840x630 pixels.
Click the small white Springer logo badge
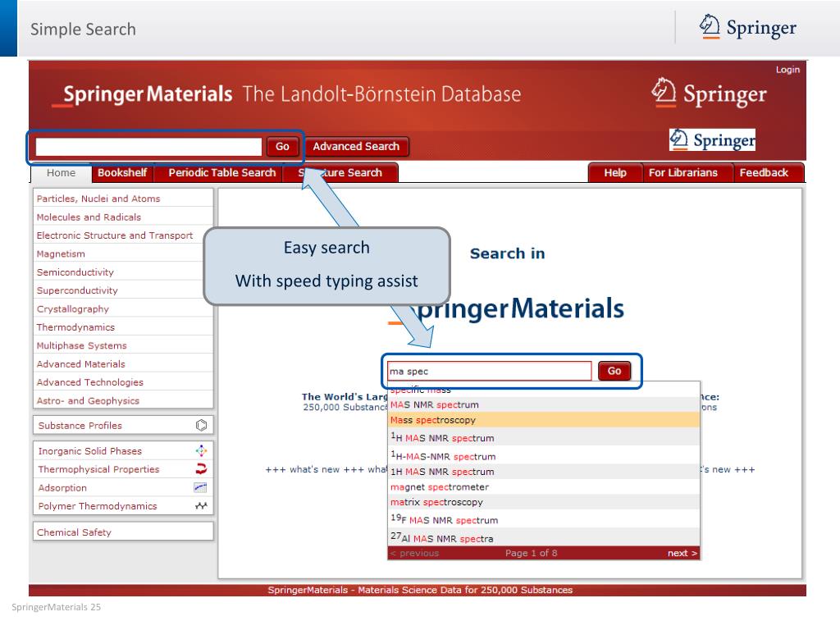[713, 139]
